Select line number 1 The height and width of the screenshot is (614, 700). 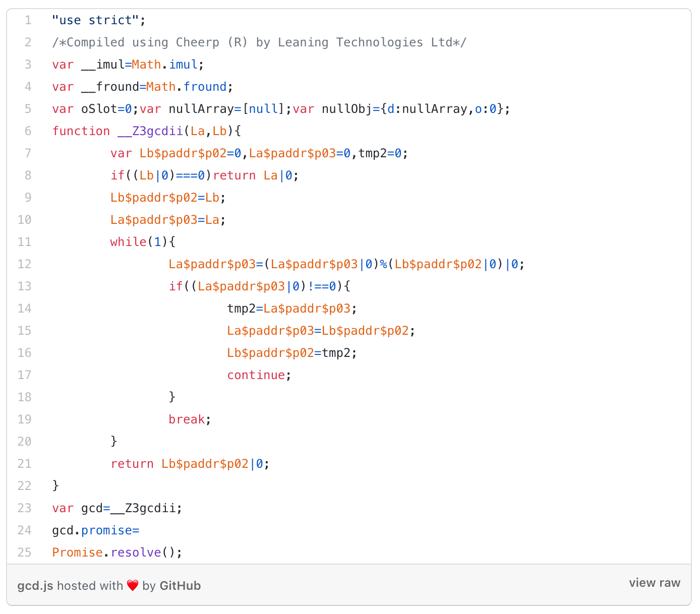tap(28, 20)
